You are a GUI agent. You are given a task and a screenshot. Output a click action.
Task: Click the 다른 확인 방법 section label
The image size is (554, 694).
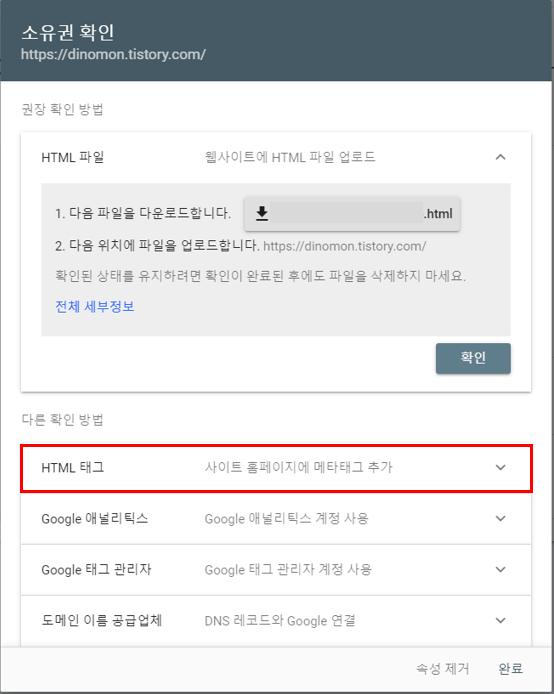click(x=62, y=419)
